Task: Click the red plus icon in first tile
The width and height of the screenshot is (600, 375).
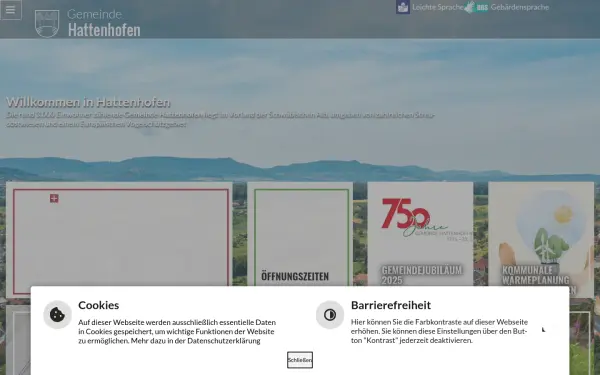Action: 54,198
